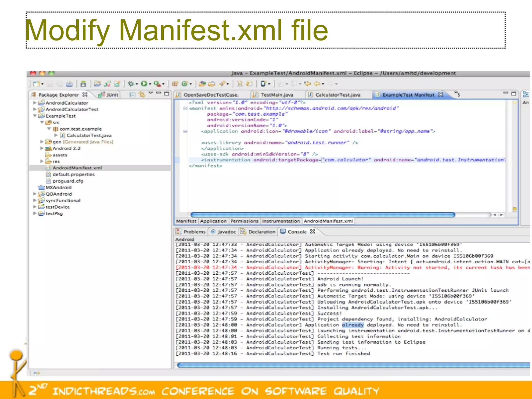Image resolution: width=532 pixels, height=399 pixels.
Task: Open the Package Explorer view menu triangle
Action: (151, 93)
